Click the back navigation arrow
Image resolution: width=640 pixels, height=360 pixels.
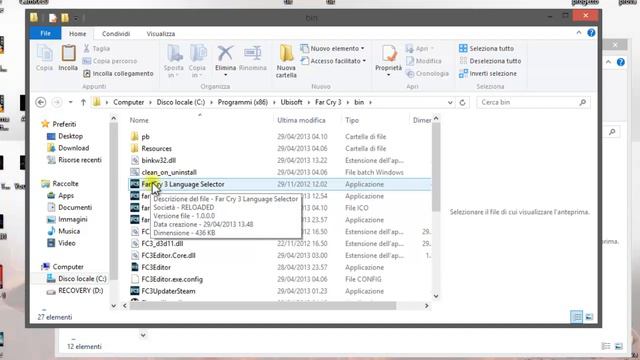(x=40, y=102)
